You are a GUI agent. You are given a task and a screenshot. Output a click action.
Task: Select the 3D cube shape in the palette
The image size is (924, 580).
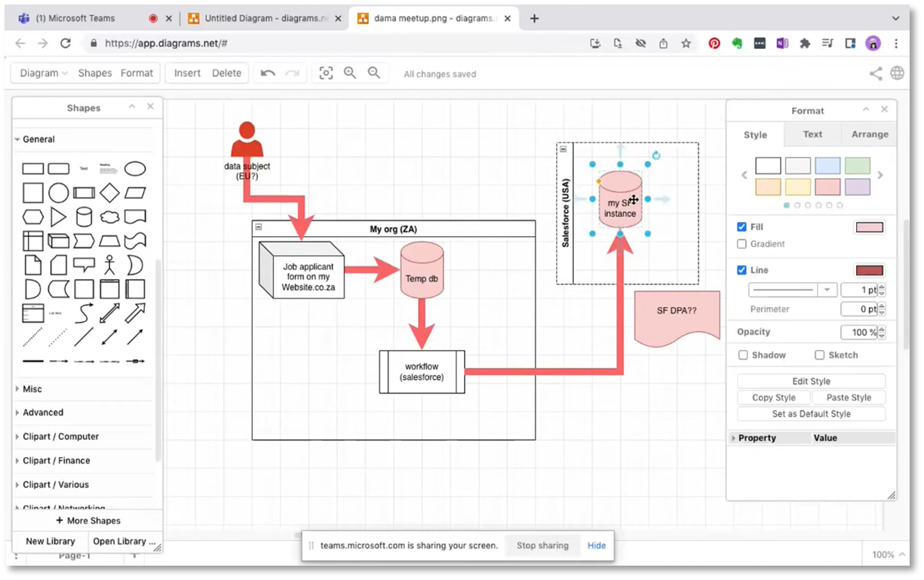pyautogui.click(x=58, y=241)
